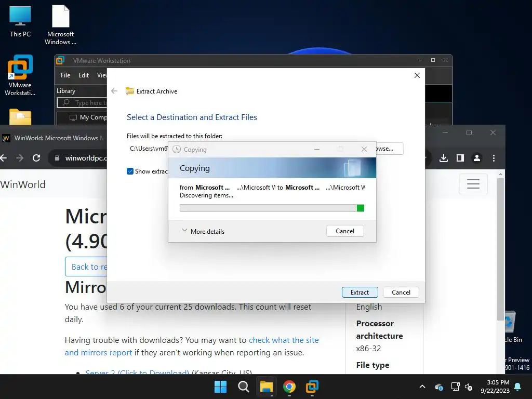Open File Explorer from taskbar

pyautogui.click(x=267, y=387)
